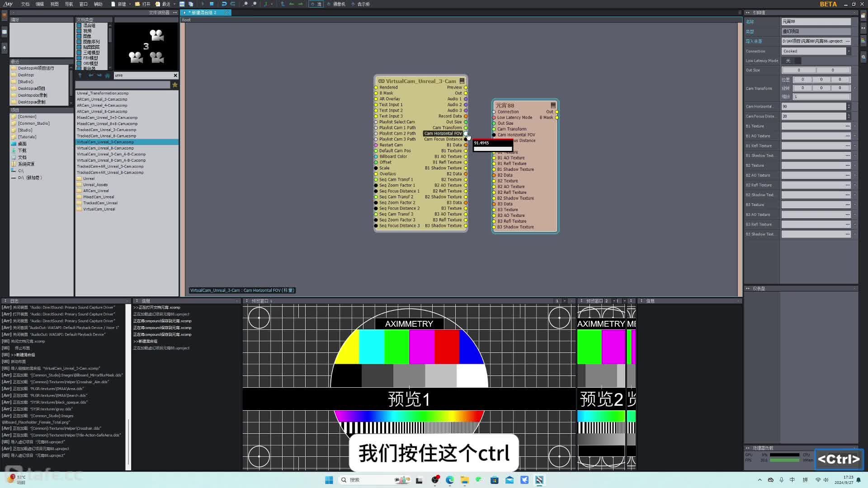Image resolution: width=868 pixels, height=488 pixels.
Task: Click the navigate-back green arrow in the top toolbar
Action: (x=292, y=4)
